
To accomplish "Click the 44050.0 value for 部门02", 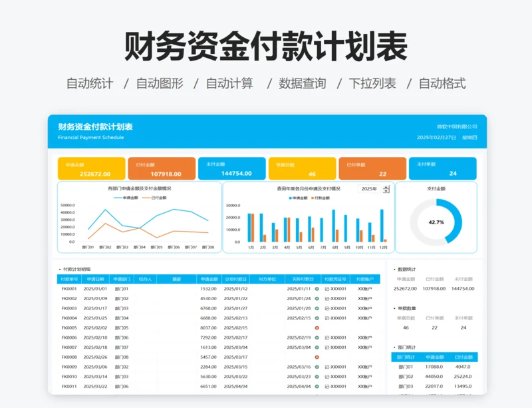I will click(x=434, y=377).
